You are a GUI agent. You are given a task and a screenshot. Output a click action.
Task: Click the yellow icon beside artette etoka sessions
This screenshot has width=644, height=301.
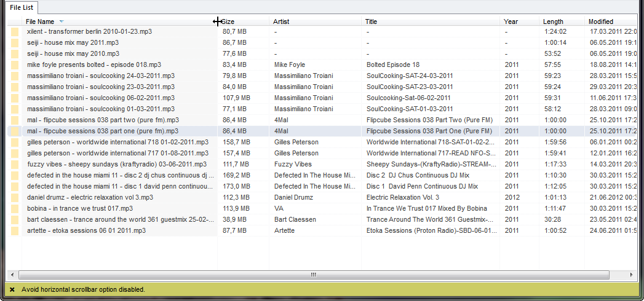click(15, 230)
